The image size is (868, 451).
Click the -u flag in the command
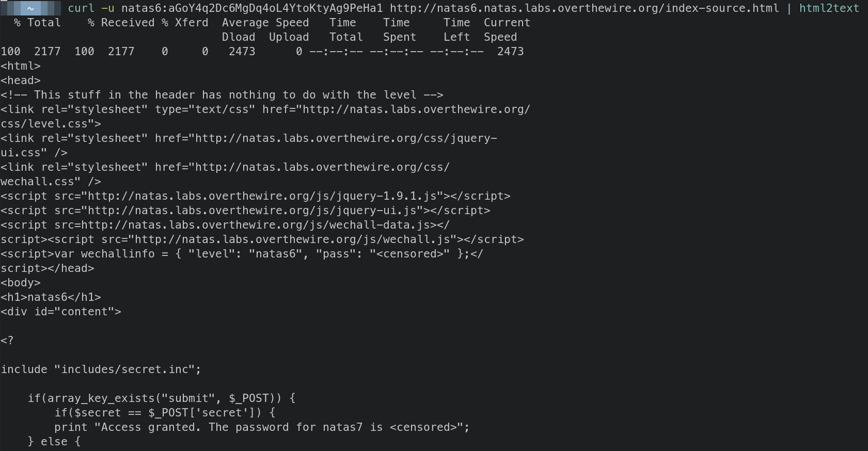point(108,8)
